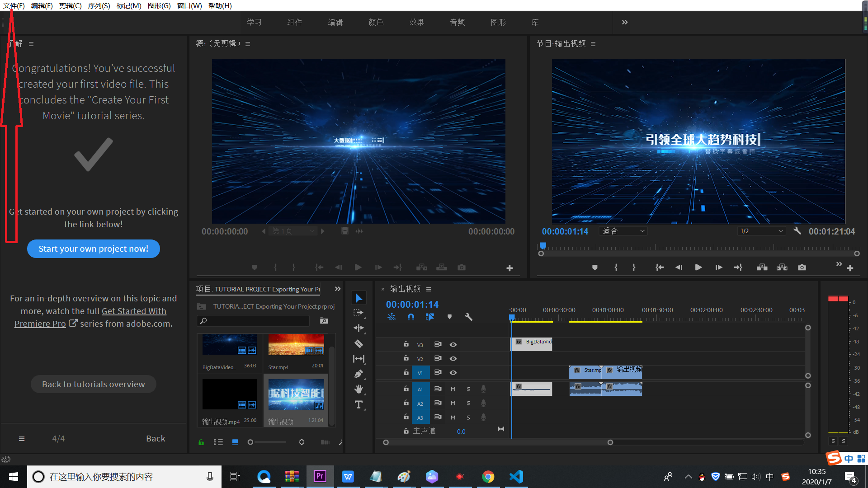Screen dimensions: 868x488
Task: Click Export Frame camera icon in Program monitor
Action: 802,267
